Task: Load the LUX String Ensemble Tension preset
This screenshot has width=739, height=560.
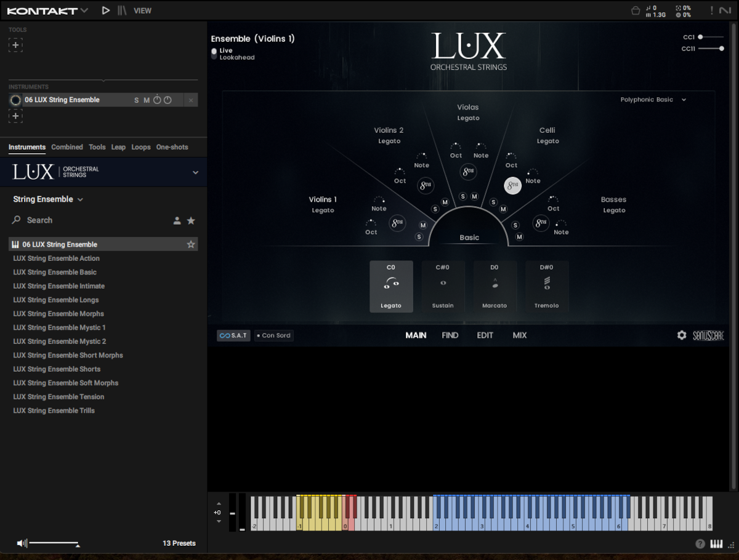Action: pyautogui.click(x=59, y=397)
